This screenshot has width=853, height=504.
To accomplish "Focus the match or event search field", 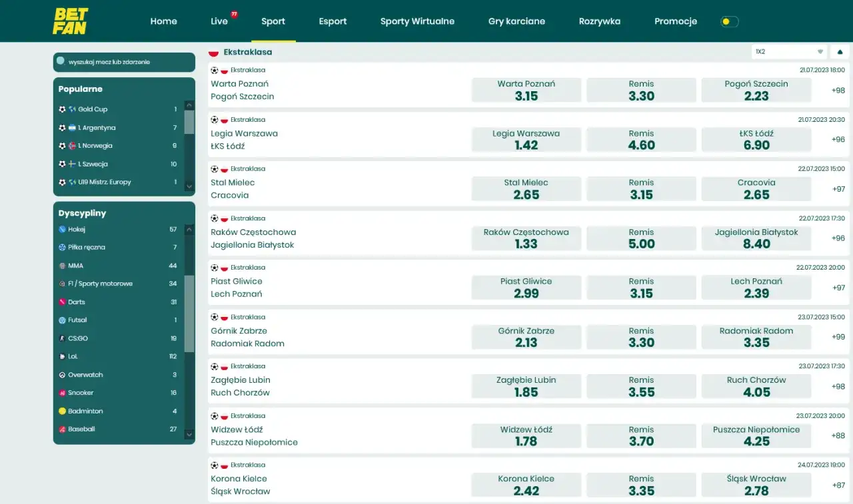I will click(x=127, y=62).
